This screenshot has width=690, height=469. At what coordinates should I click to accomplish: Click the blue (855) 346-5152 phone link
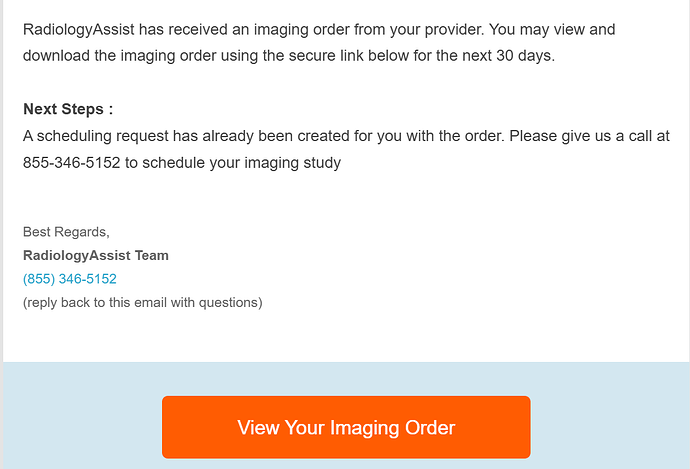point(70,279)
